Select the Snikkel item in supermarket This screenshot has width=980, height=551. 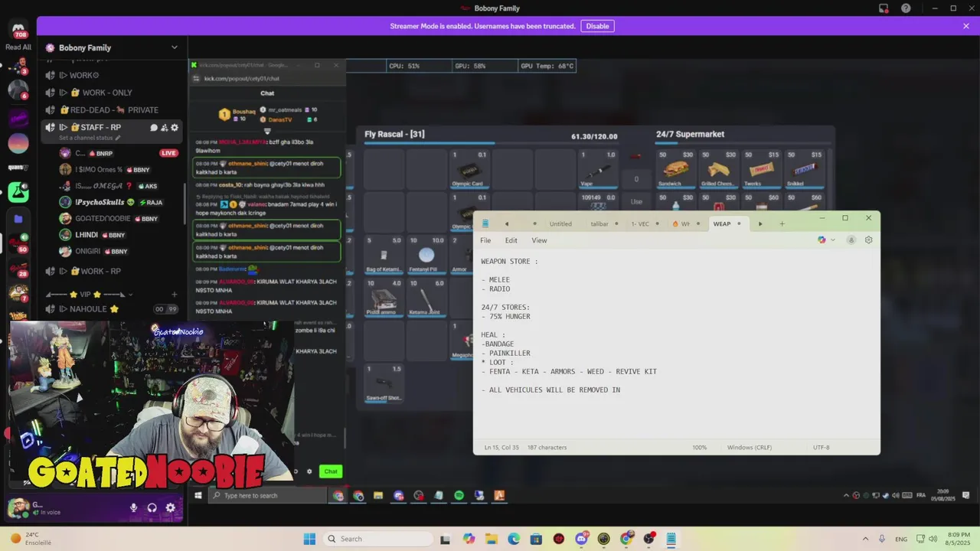[x=805, y=169]
